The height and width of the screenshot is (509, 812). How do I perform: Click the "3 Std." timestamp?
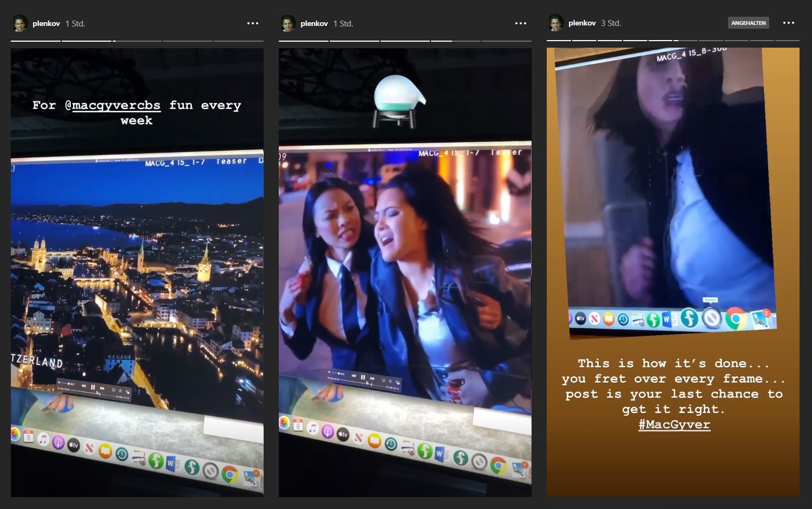pos(611,23)
